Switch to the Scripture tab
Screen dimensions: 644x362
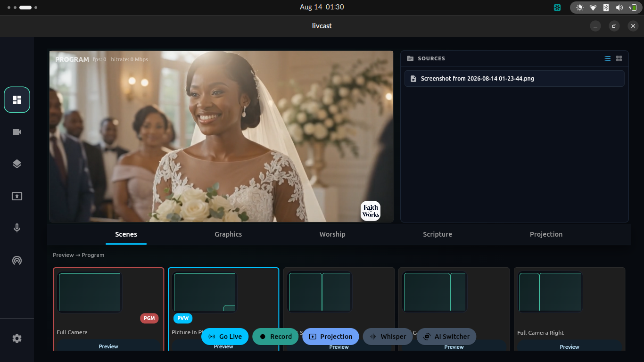click(x=438, y=234)
